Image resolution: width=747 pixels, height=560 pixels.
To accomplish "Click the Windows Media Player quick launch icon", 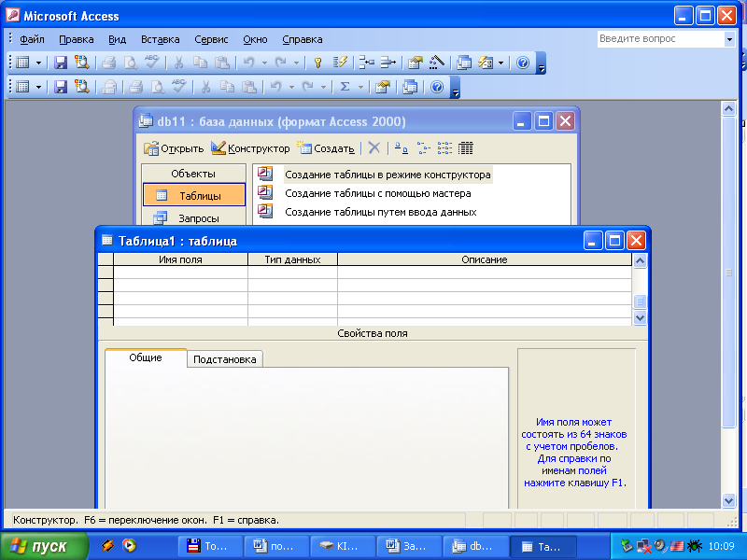I will pyautogui.click(x=129, y=545).
